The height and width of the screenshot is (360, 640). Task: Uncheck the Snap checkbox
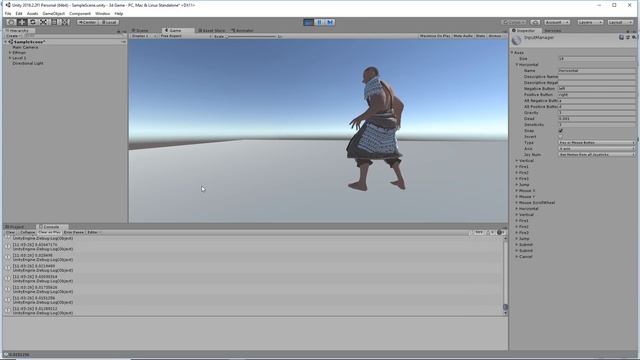point(561,131)
